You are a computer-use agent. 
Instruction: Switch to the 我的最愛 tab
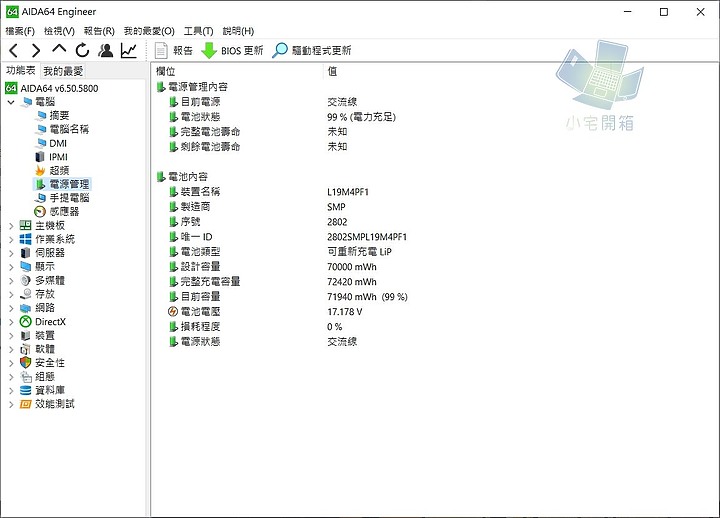tap(63, 71)
